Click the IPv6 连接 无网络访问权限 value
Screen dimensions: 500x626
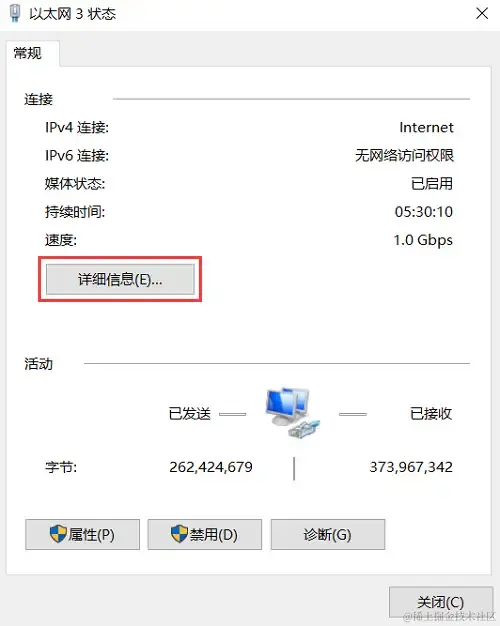coord(404,155)
